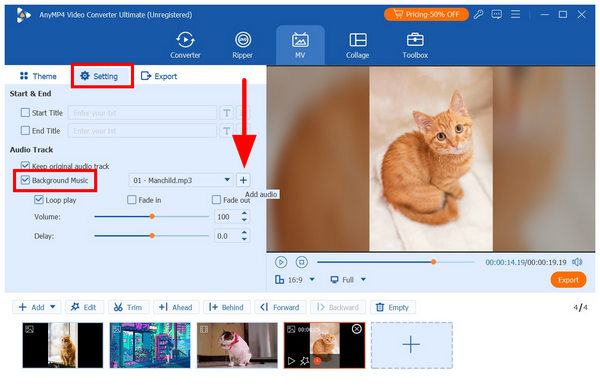600x391 pixels.
Task: Open the Toolbox module
Action: pyautogui.click(x=415, y=45)
